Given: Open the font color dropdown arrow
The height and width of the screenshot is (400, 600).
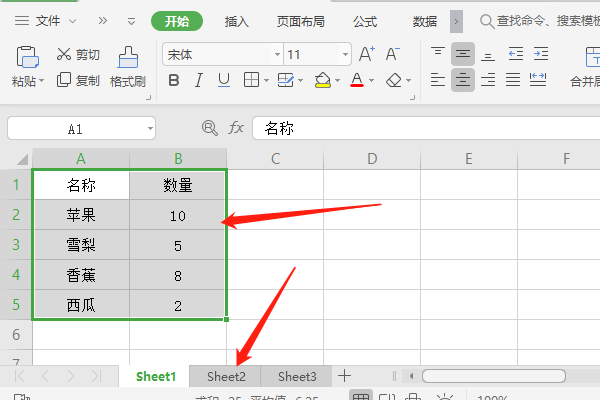Looking at the screenshot, I should pos(371,80).
